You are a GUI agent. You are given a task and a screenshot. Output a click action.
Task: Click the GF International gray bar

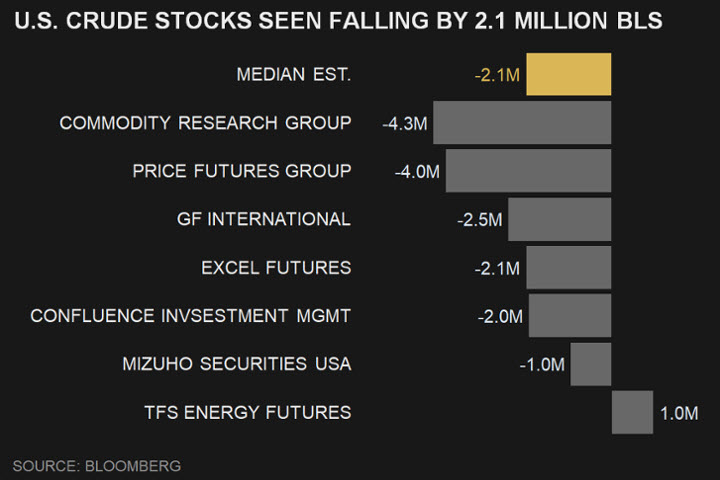559,219
